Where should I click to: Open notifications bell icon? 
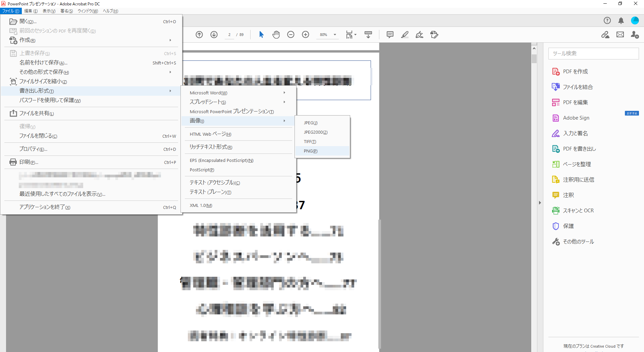pos(621,20)
